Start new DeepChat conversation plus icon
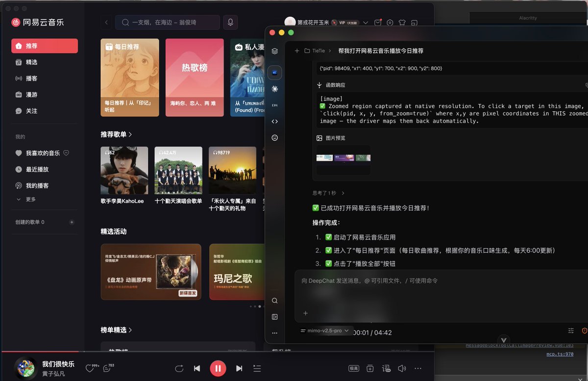 click(x=297, y=51)
